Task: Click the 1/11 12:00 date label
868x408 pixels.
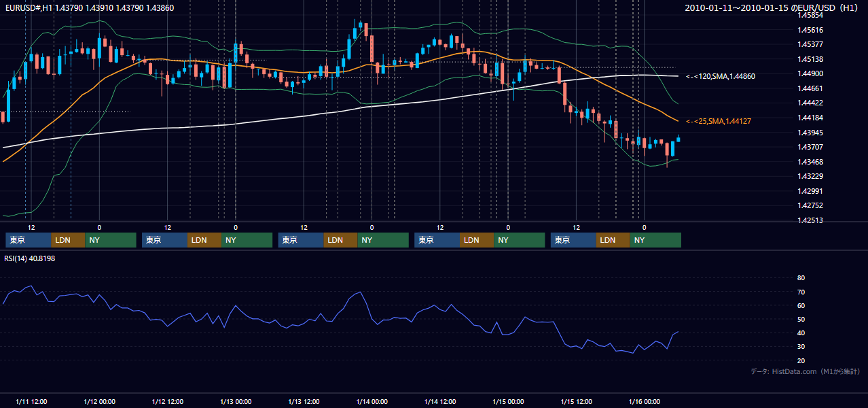Action: [31, 402]
